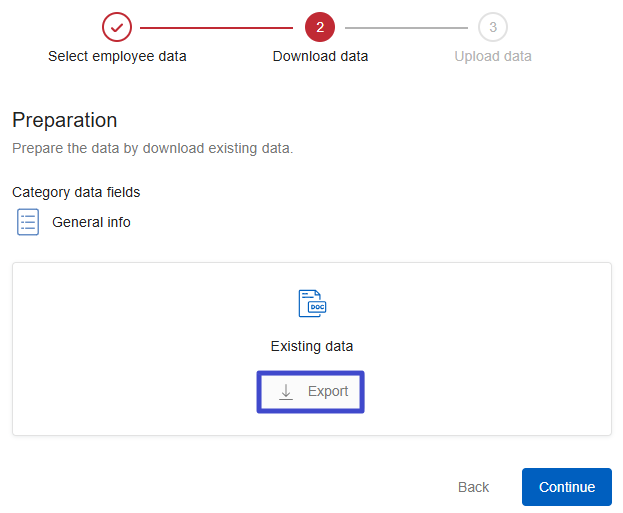Click the 'General info' category text

[91, 222]
